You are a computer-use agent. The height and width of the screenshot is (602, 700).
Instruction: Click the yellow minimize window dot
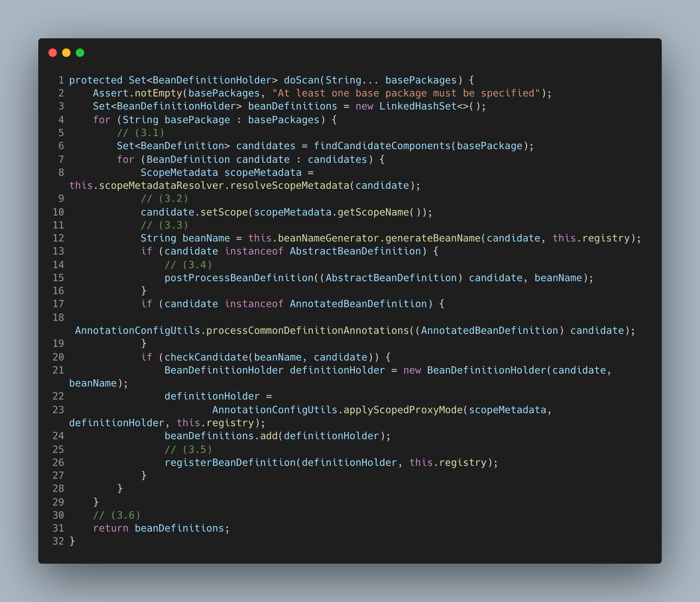[66, 53]
